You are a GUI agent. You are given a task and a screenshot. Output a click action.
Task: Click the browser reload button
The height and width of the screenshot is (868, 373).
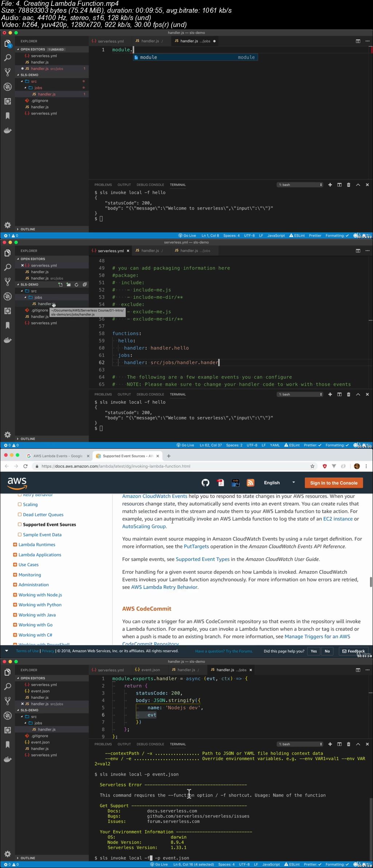pos(25,466)
